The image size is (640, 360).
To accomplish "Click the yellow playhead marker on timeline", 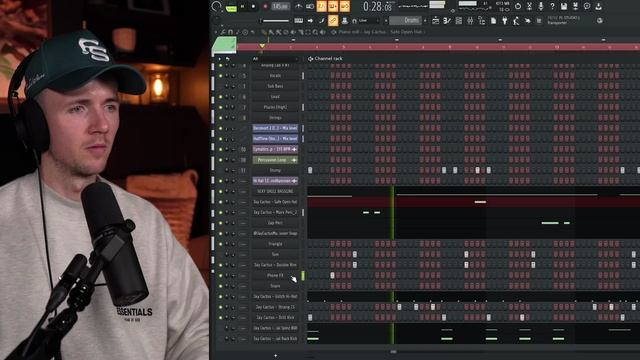I will click(262, 46).
